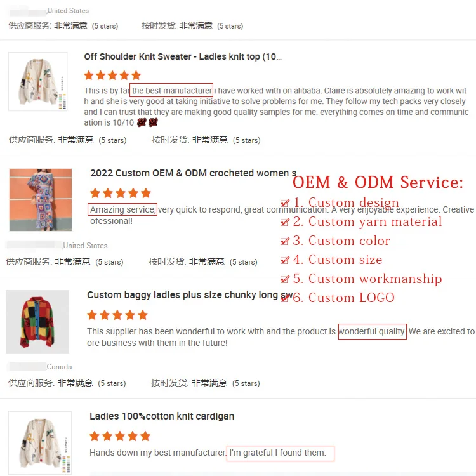Open the Off Shoulder Knit Sweater product thumbnail
The width and height of the screenshot is (476, 476).
tap(38, 82)
